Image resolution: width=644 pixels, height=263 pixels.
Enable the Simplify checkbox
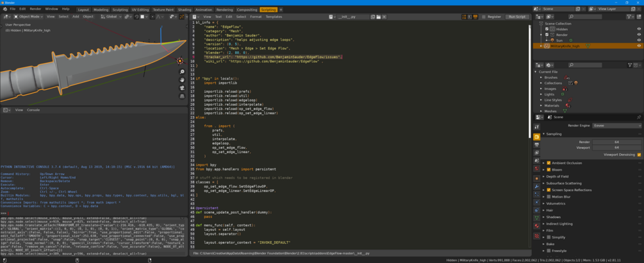tap(549, 237)
